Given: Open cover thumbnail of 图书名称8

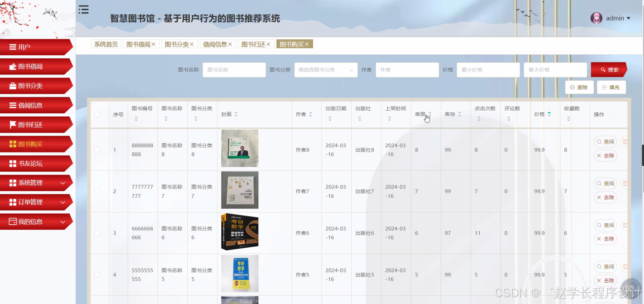Looking at the screenshot, I should pyautogui.click(x=240, y=148).
